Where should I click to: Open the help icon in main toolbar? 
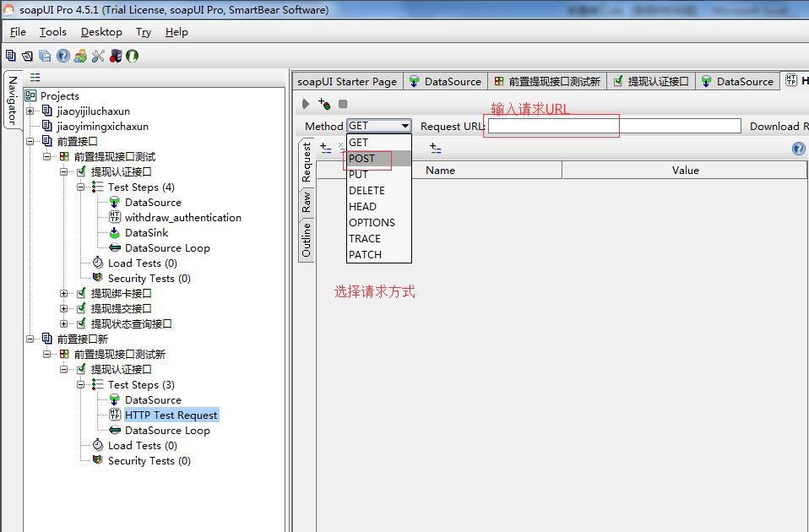click(63, 56)
